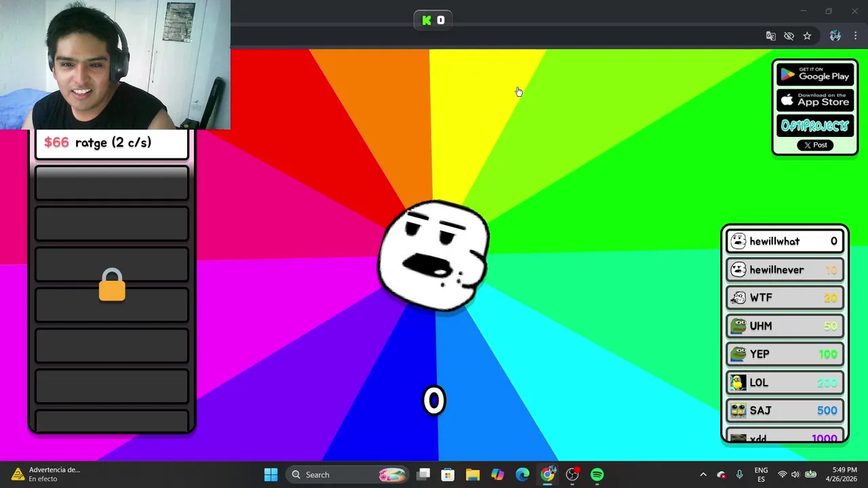Open Microsoft Store from the taskbar

click(x=448, y=474)
